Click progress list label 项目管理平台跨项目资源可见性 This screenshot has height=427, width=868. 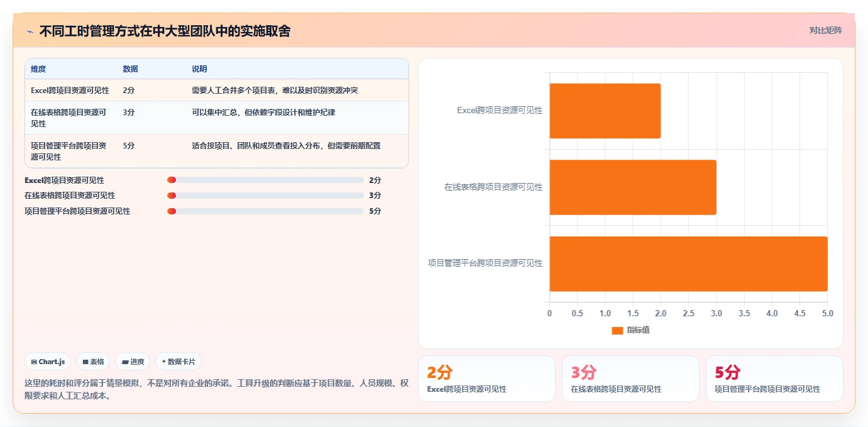[x=77, y=211]
